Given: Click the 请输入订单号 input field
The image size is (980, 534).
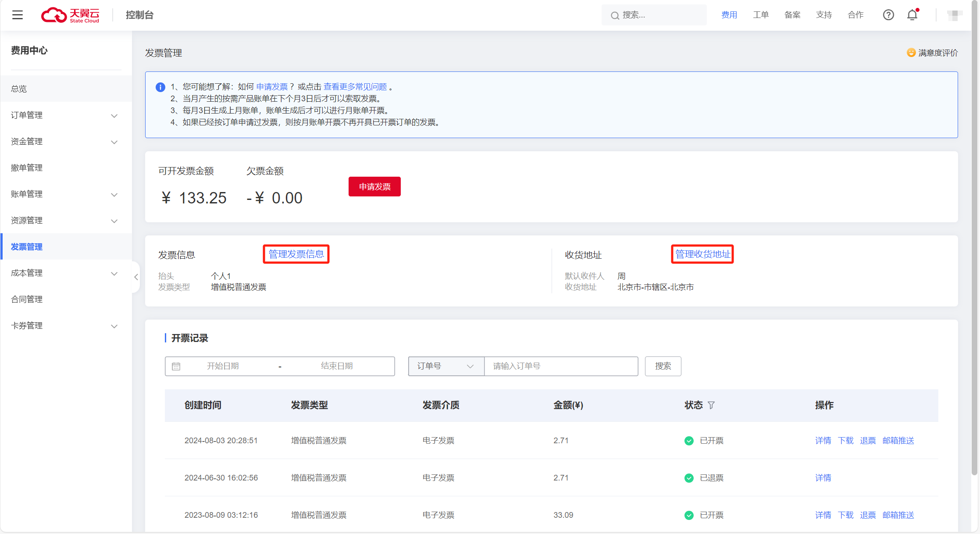Looking at the screenshot, I should [x=561, y=366].
